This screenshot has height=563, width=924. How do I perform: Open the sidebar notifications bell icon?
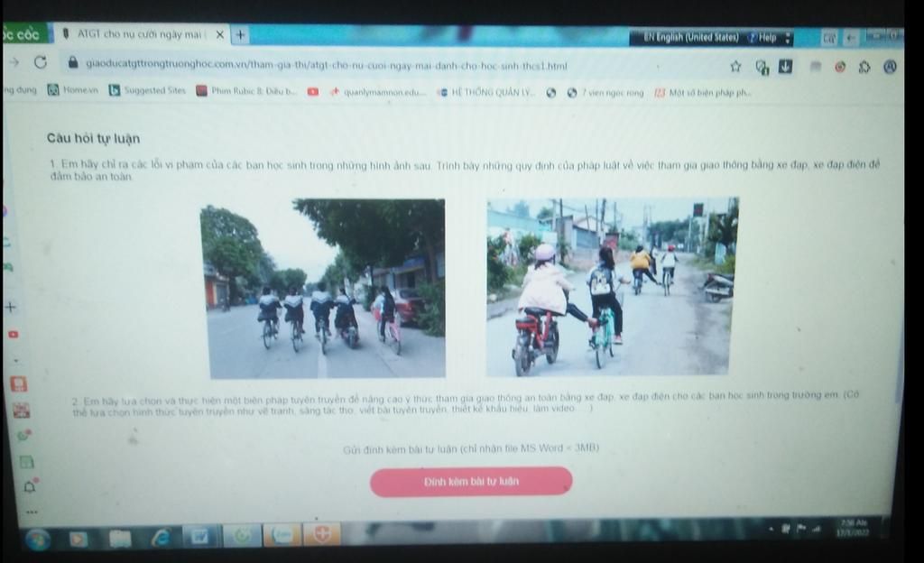[30, 486]
